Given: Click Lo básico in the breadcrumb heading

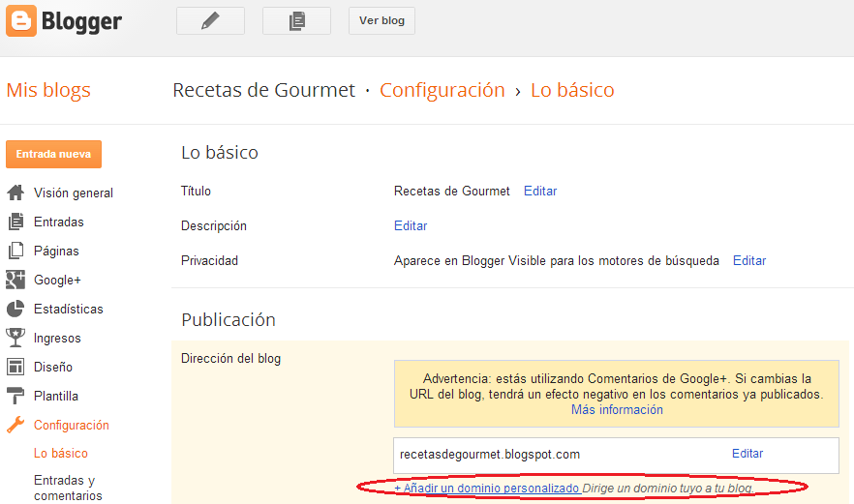Looking at the screenshot, I should pos(572,90).
